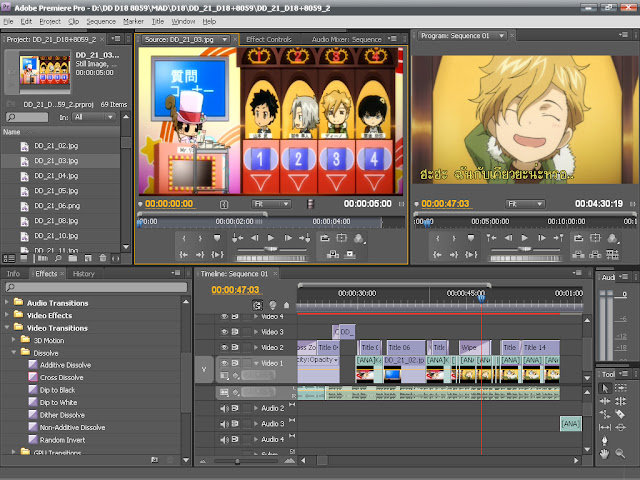Hide the Video 1 track output

coord(224,363)
